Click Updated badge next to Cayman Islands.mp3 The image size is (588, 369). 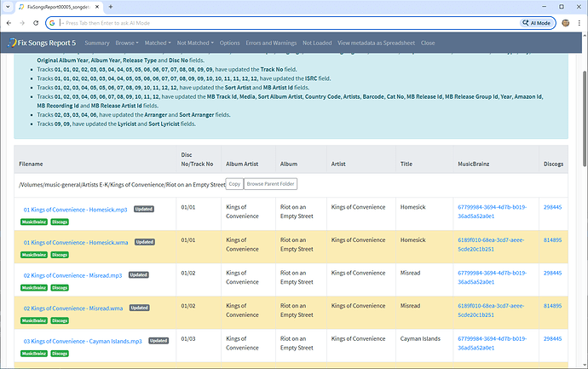tap(158, 340)
